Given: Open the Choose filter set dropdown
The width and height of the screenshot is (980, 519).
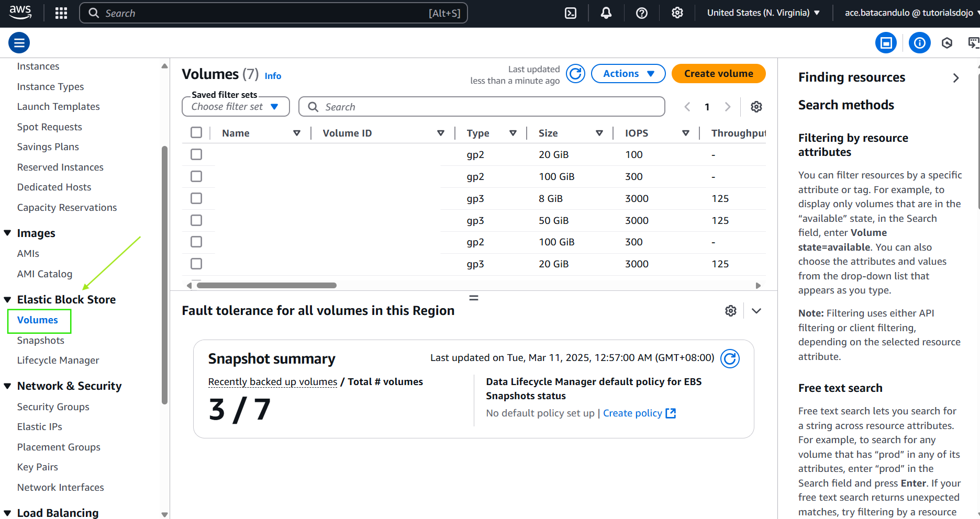Looking at the screenshot, I should click(236, 107).
